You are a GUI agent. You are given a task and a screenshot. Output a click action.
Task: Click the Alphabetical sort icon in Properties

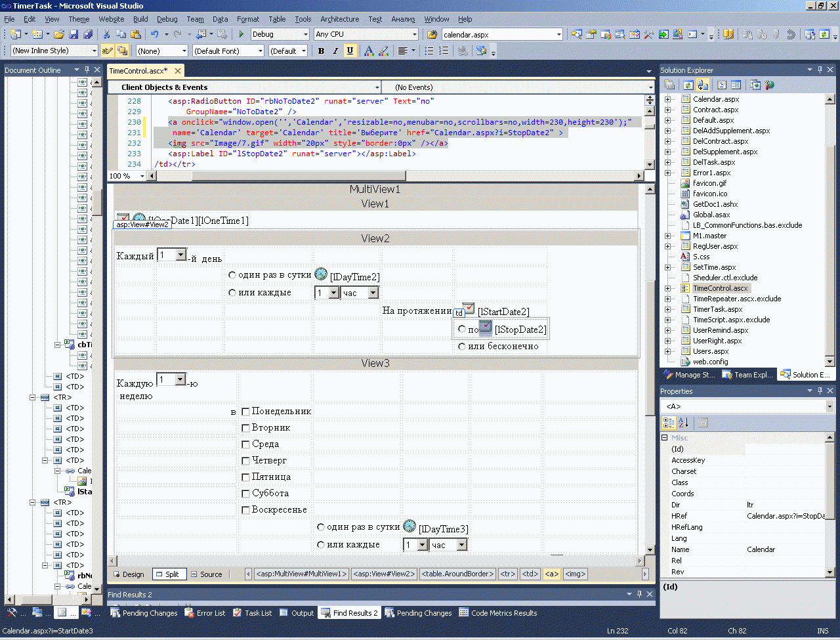point(684,423)
